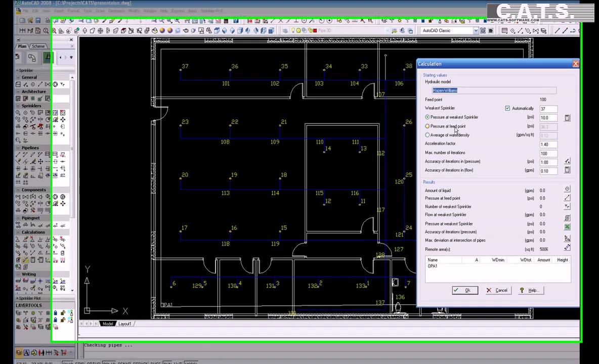
Task: Select the pipe elbow icon in palette header
Action: 32,58
